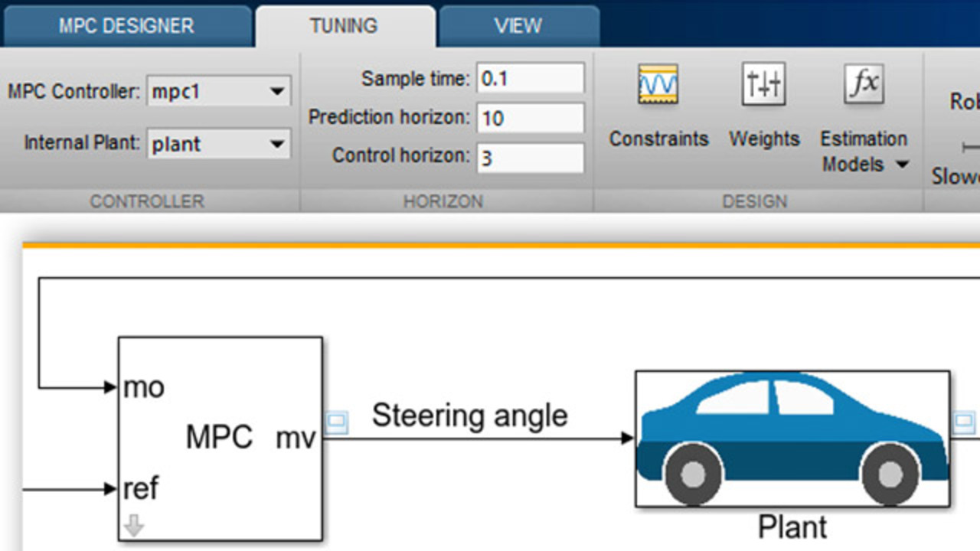Switch to the VIEW tab

tap(518, 25)
